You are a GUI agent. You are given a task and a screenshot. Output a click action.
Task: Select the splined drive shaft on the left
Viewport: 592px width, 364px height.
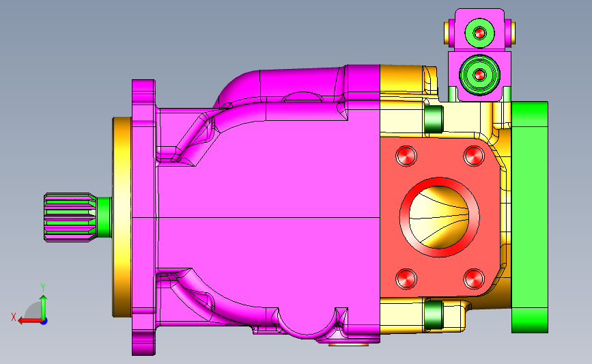(x=70, y=217)
